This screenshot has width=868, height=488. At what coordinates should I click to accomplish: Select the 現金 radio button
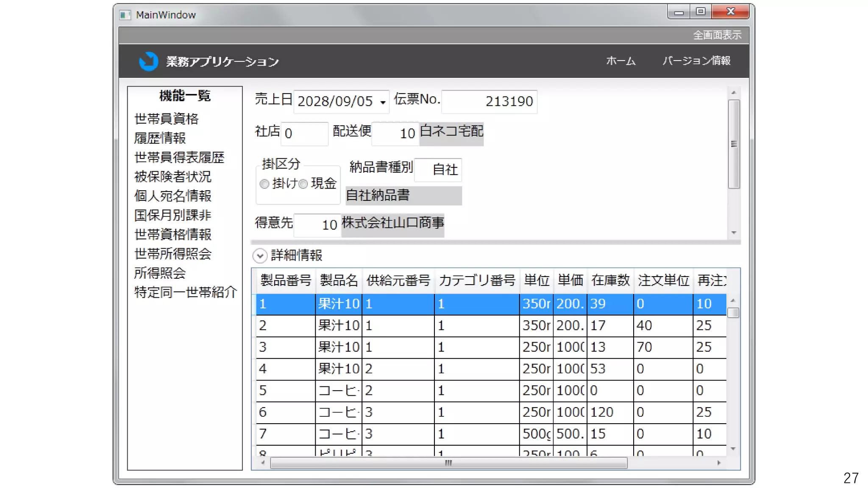coord(303,184)
